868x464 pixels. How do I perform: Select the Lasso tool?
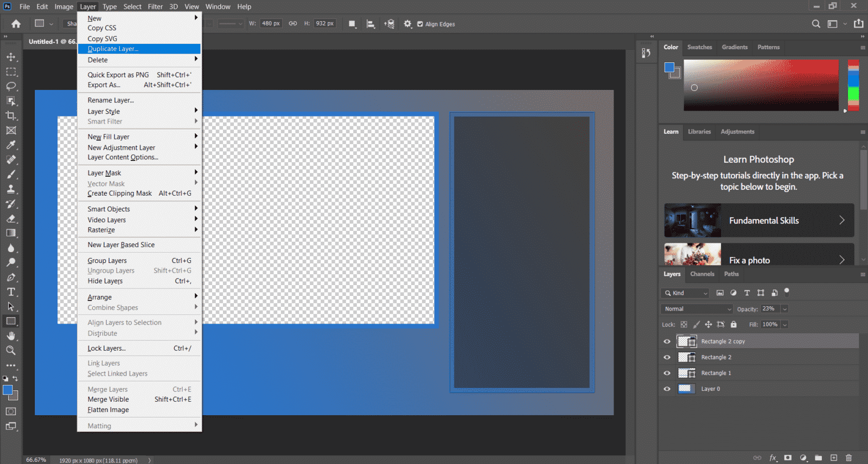[11, 86]
